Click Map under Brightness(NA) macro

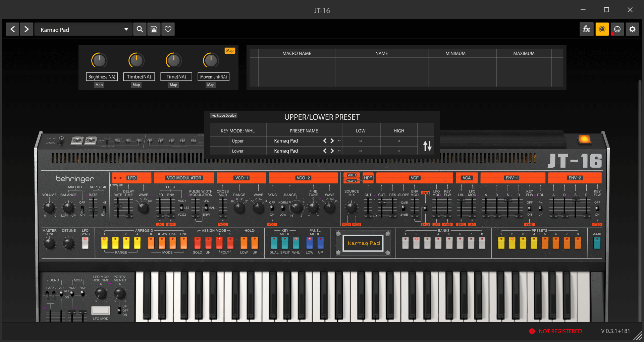(x=99, y=85)
